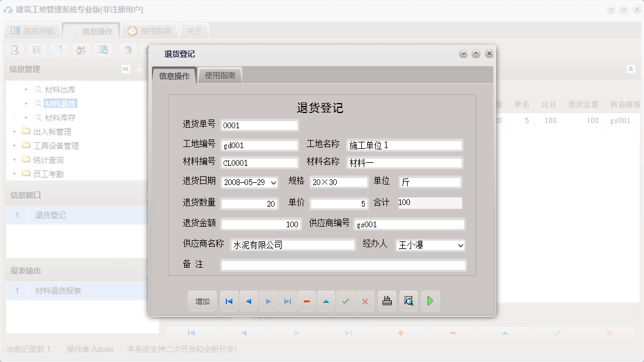This screenshot has height=362, width=644.
Task: Click the red delete record icon
Action: pyautogui.click(x=307, y=300)
